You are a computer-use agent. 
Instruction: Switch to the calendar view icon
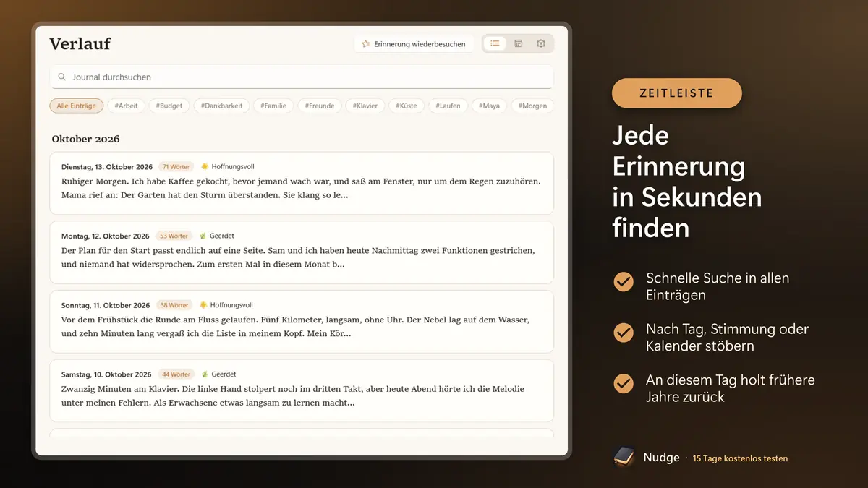tap(518, 43)
